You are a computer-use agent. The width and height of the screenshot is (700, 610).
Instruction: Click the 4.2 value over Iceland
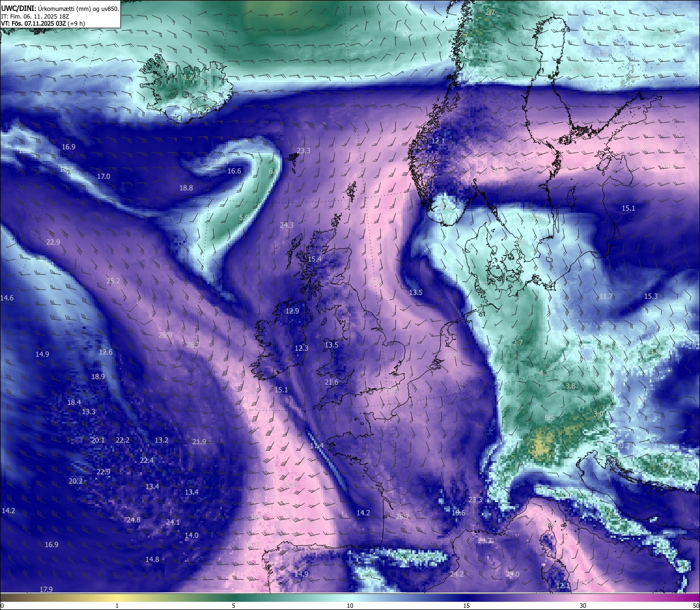pyautogui.click(x=188, y=78)
